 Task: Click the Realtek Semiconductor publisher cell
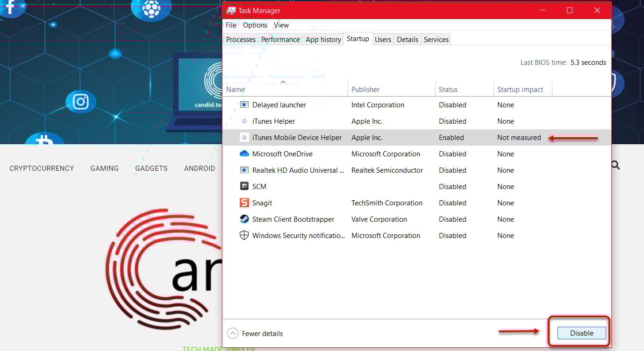[x=387, y=170]
